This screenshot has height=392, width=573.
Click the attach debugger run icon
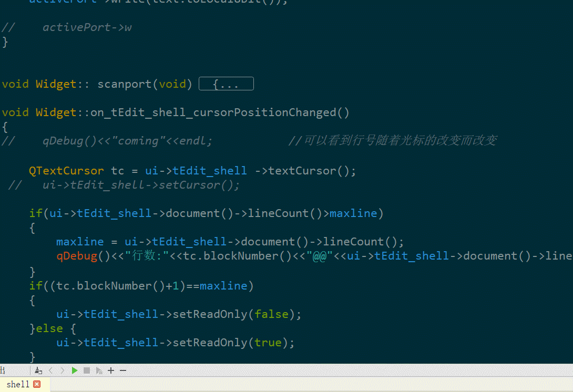pos(99,370)
